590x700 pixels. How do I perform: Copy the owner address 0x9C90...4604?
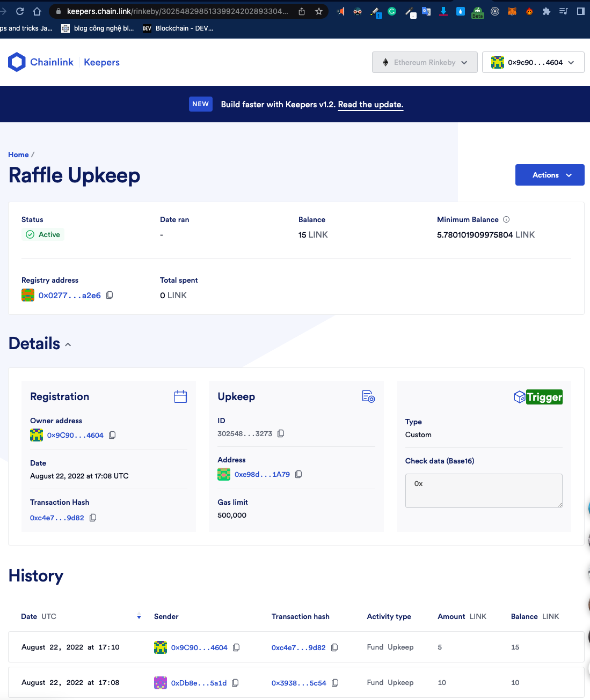pyautogui.click(x=112, y=435)
